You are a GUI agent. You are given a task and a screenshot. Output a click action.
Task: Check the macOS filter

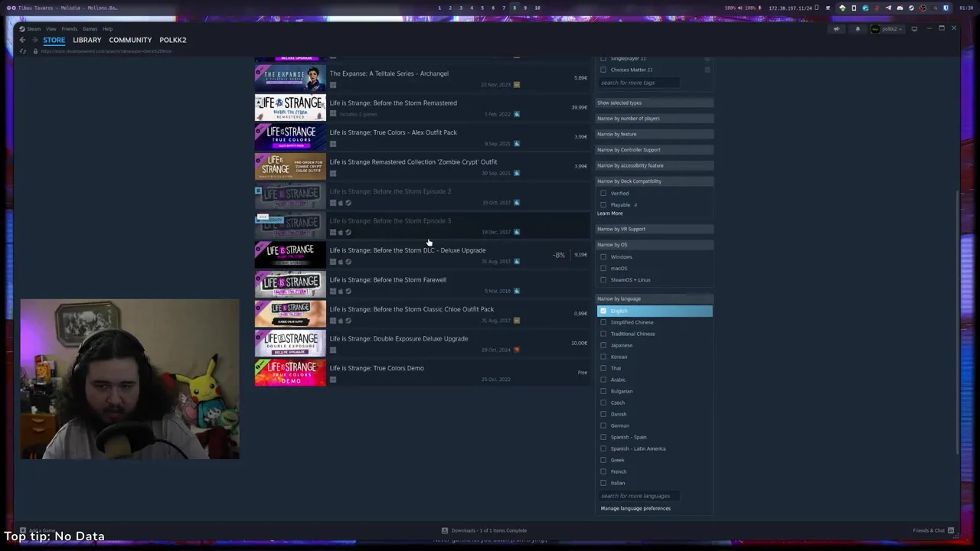(603, 269)
